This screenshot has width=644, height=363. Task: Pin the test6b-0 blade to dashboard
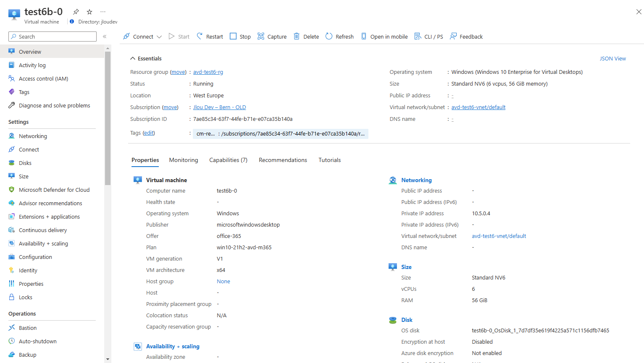pyautogui.click(x=76, y=12)
